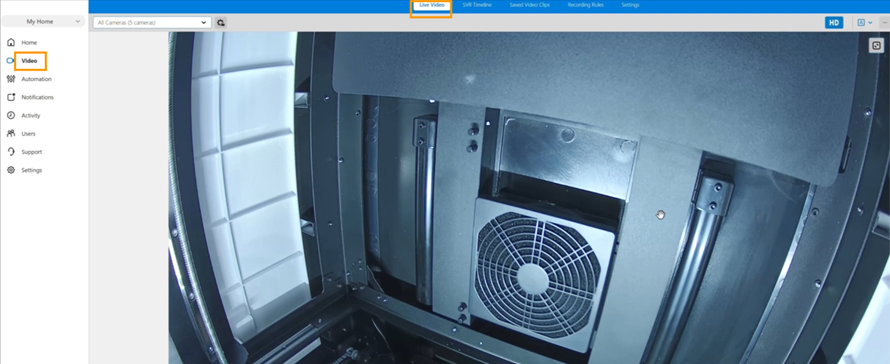Expand the video to fullscreen

point(876,46)
